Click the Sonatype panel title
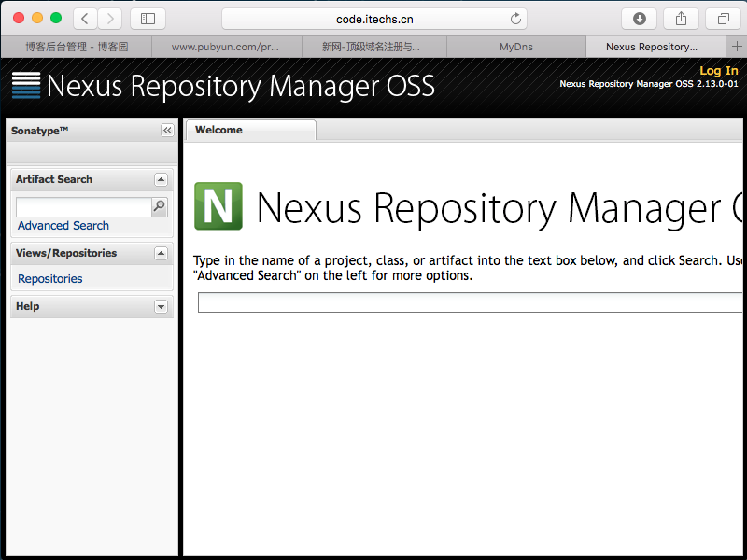747x560 pixels. [39, 131]
